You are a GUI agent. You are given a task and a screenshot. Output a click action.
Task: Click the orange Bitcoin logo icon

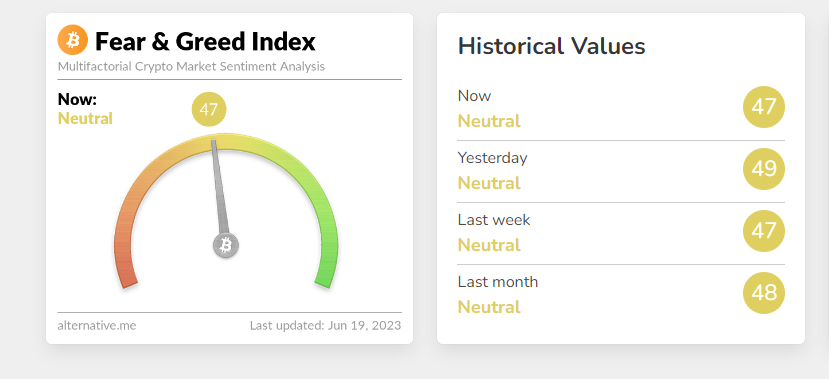(x=72, y=40)
